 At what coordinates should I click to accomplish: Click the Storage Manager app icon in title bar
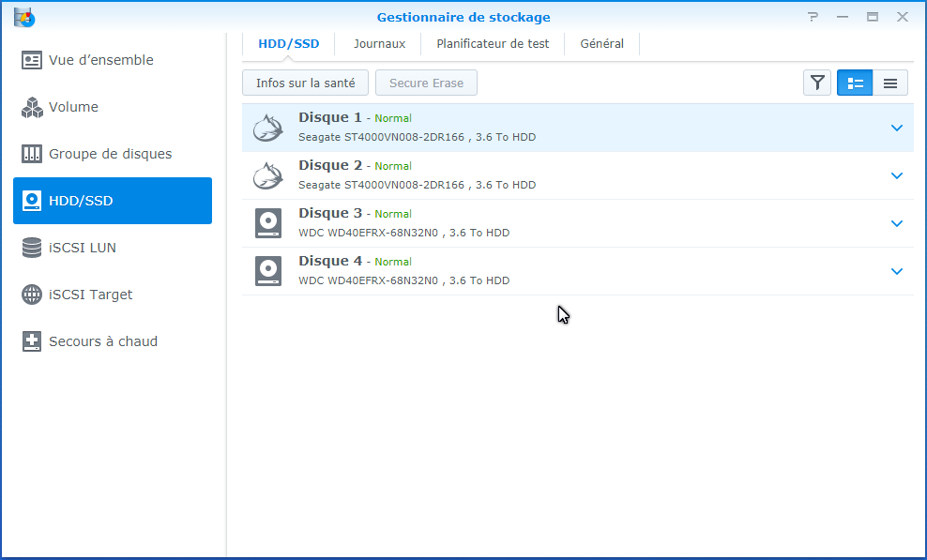(24, 17)
